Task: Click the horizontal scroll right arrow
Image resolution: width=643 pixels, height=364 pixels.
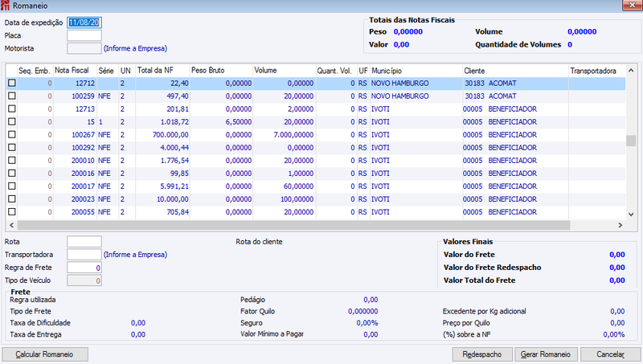Action: [620, 225]
